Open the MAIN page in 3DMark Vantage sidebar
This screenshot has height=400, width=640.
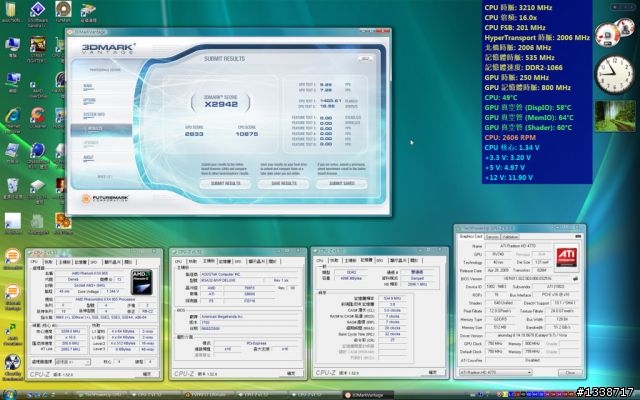tap(88, 86)
